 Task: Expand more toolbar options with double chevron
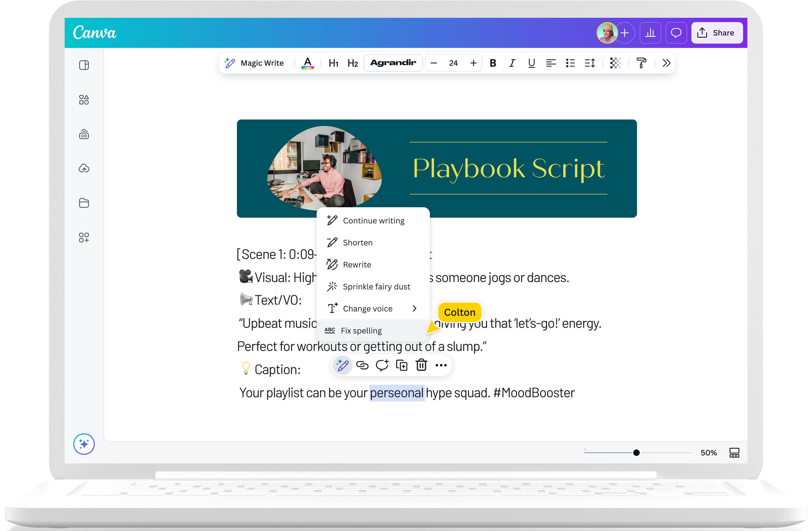point(666,63)
